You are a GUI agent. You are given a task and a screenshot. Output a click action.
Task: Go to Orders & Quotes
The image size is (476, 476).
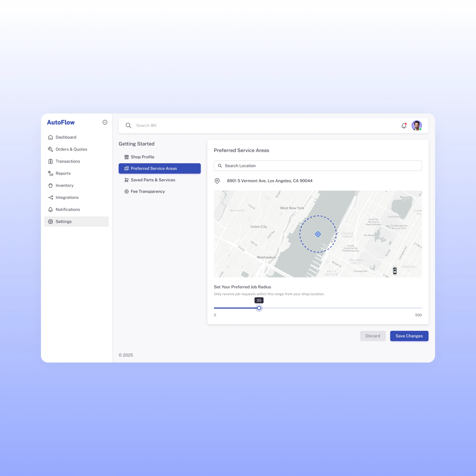[71, 149]
